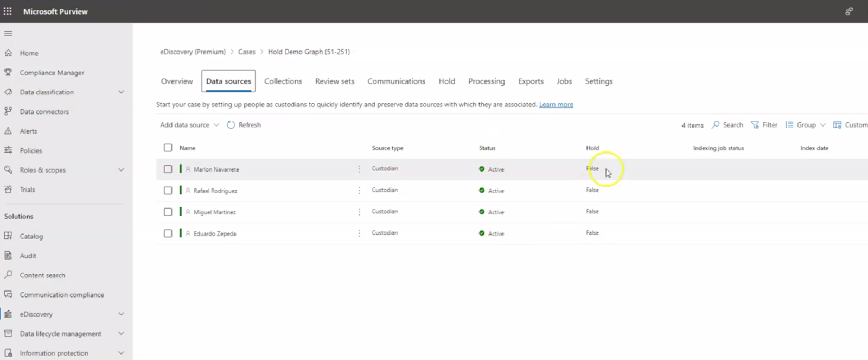The height and width of the screenshot is (360, 868).
Task: Click the Content search magnifier icon
Action: click(8, 275)
